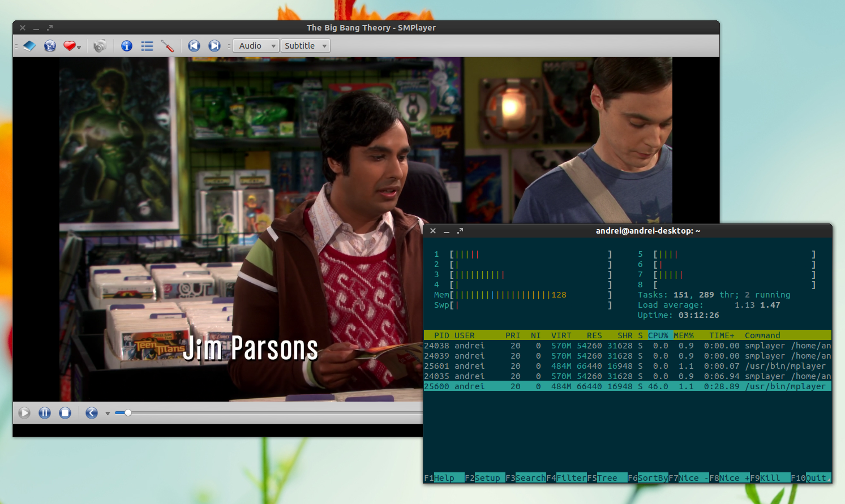
Task: Click the red heart favorites icon
Action: click(x=69, y=46)
